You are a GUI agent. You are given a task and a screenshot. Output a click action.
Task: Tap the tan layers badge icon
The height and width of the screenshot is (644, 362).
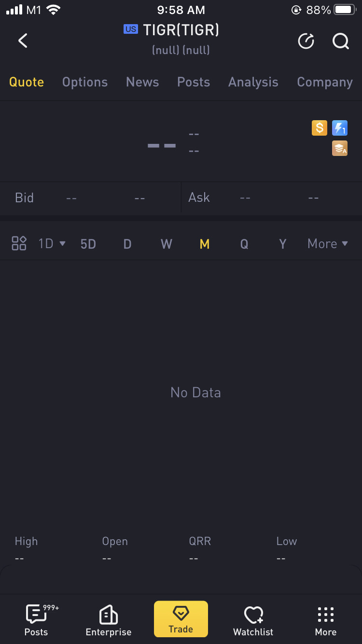(340, 148)
